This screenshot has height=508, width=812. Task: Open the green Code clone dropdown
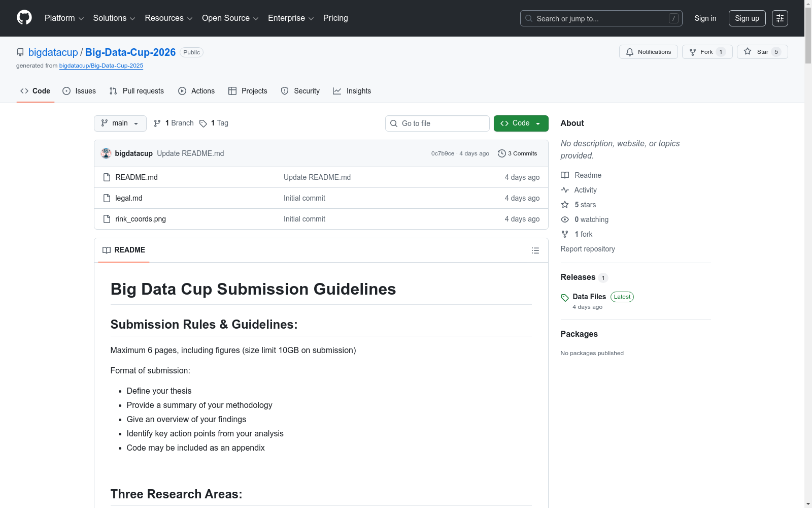click(521, 123)
